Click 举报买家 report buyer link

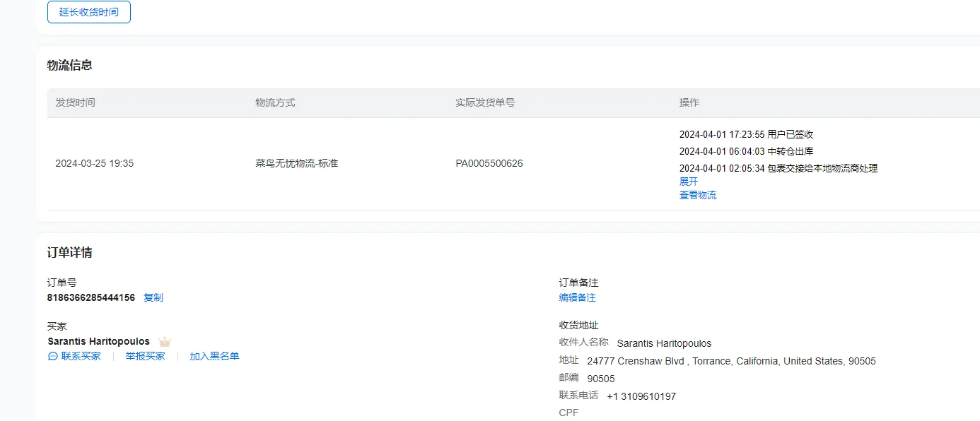tap(146, 356)
